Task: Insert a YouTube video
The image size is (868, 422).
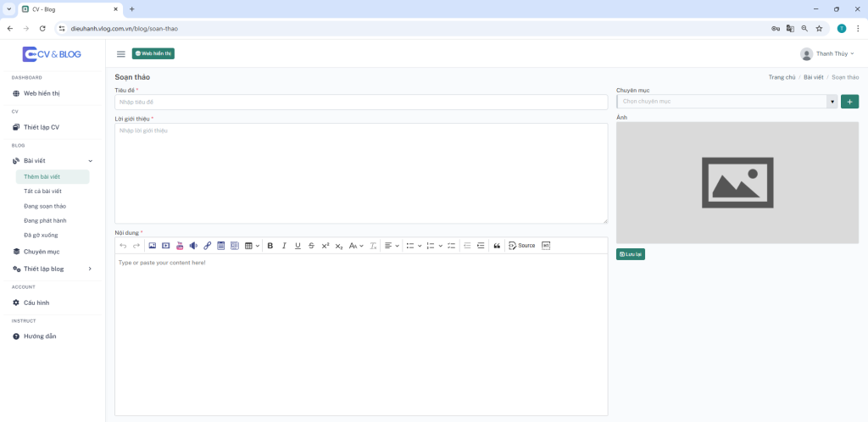Action: pos(180,246)
